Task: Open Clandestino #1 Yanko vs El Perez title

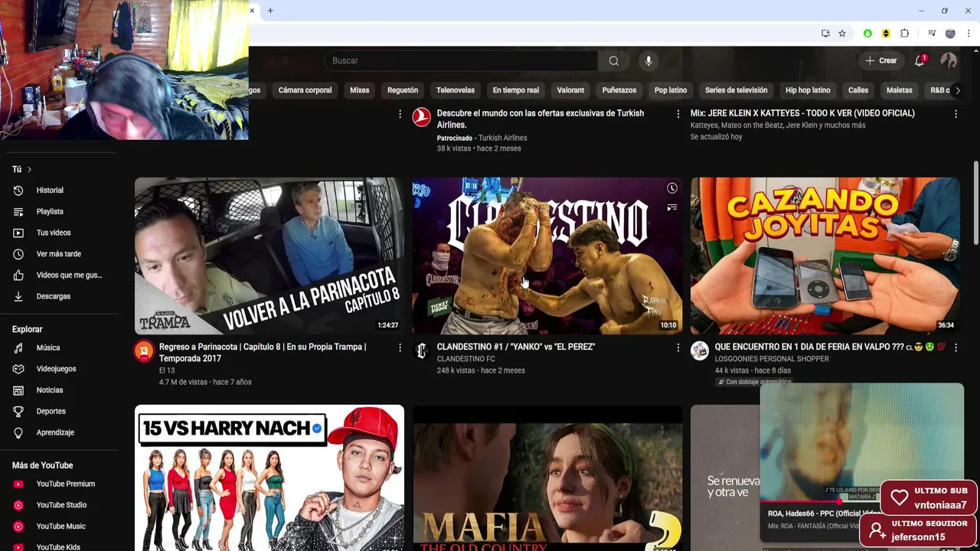Action: [x=515, y=347]
